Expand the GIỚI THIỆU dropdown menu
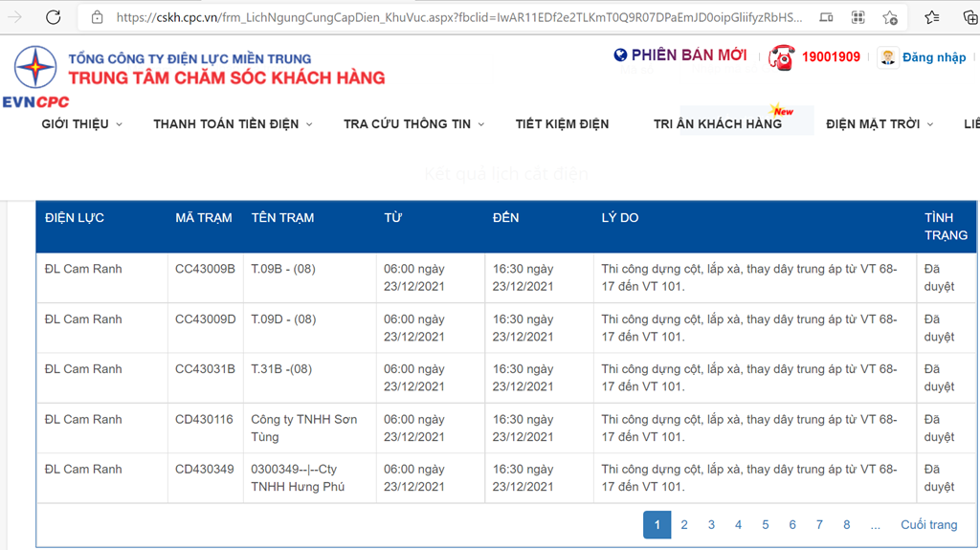The width and height of the screenshot is (980, 550). [81, 124]
